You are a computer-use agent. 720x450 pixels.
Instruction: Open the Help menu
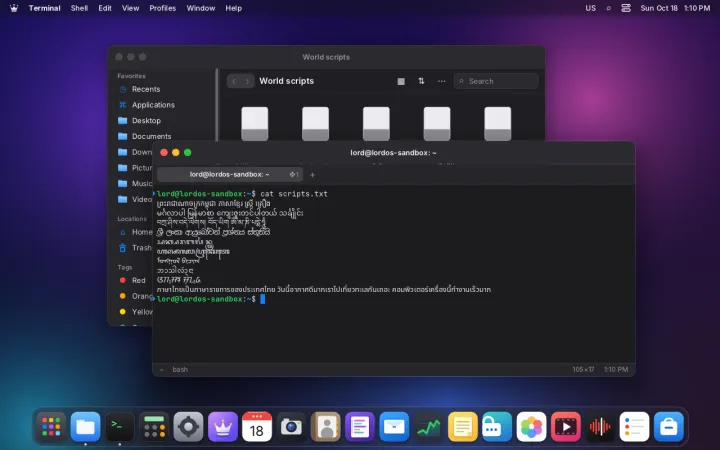(233, 8)
